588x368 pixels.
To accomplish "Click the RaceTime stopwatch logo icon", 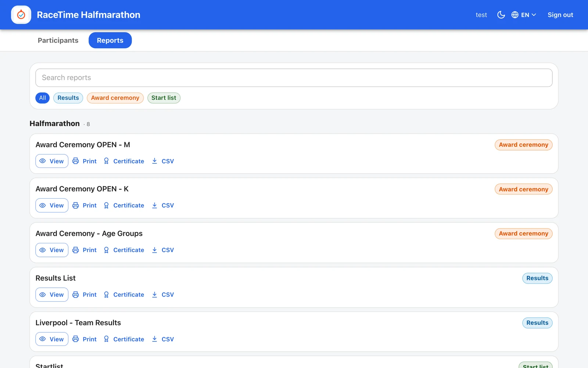I will point(21,15).
